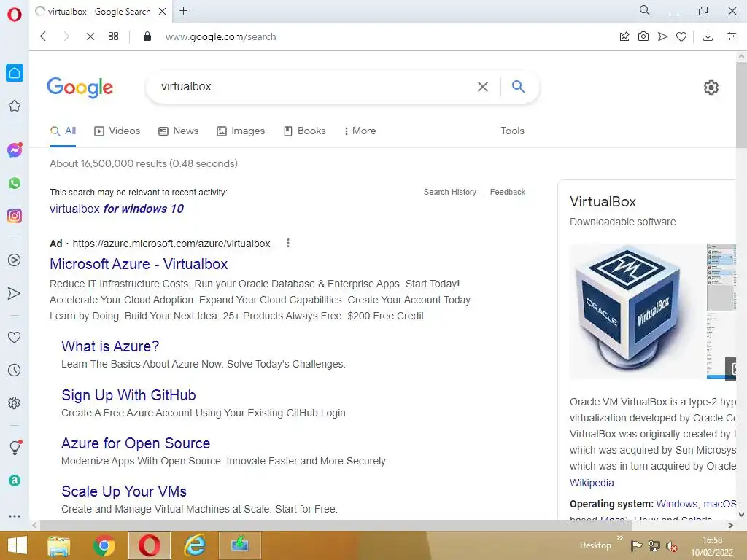The width and height of the screenshot is (747, 560).
Task: Open the Easy Setup menu icon
Action: pyautogui.click(x=732, y=36)
